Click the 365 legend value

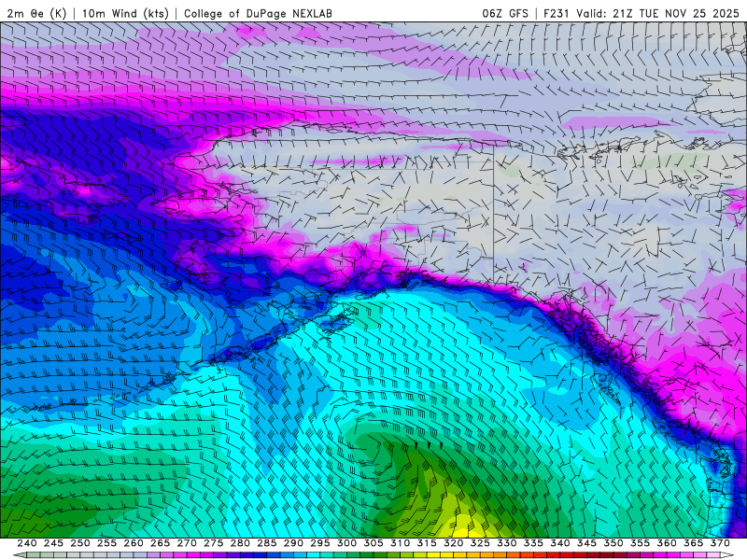point(694,543)
